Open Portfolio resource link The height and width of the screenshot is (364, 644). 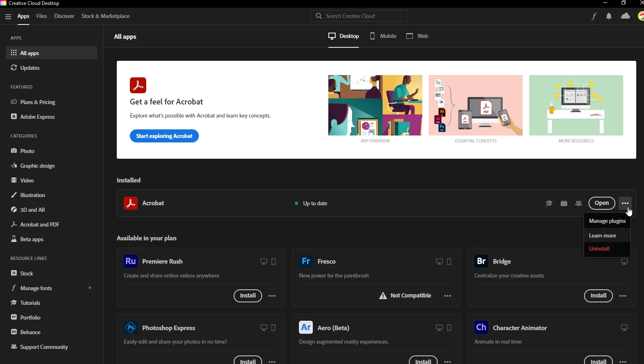[51, 317]
